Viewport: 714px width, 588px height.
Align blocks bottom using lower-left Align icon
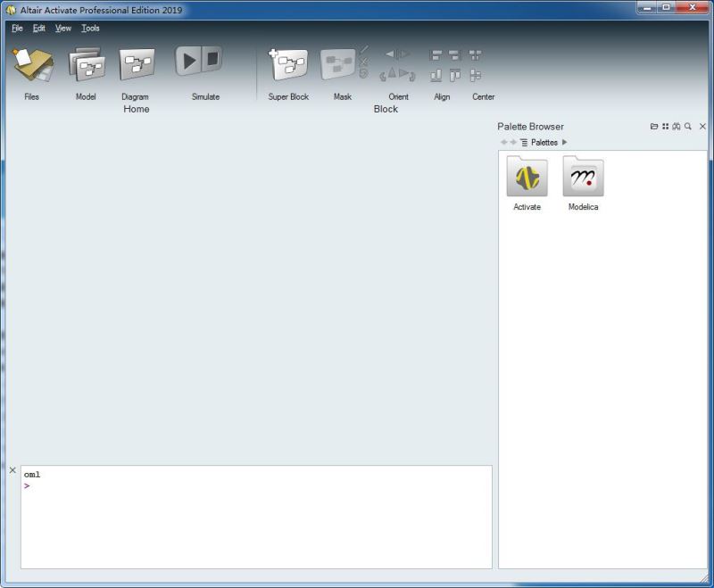coord(436,76)
